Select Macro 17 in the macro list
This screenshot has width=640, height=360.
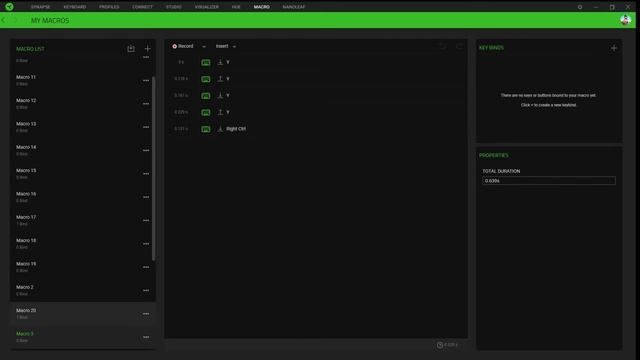[x=82, y=220]
